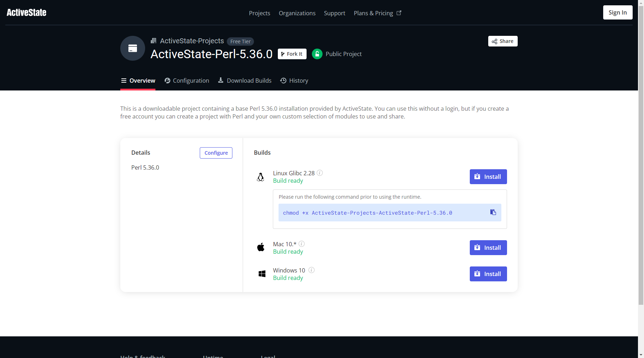
Task: Click the Perl 5.36.0 detail text
Action: pos(145,167)
